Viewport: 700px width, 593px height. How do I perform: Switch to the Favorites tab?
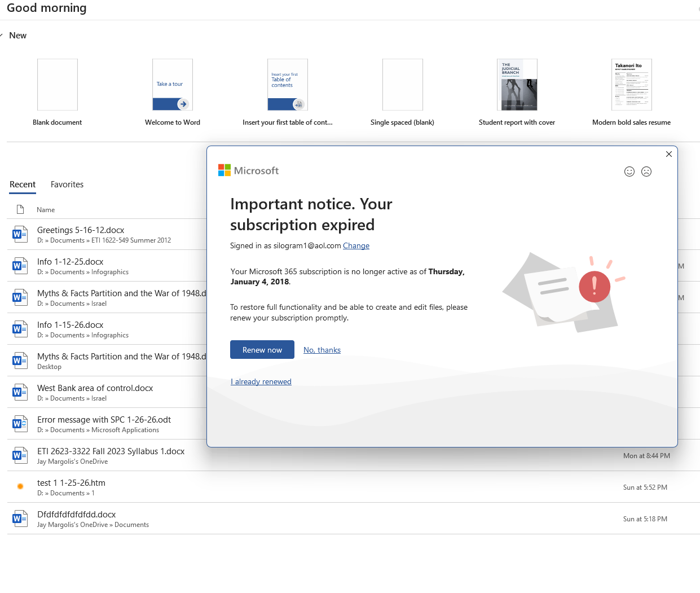coord(67,185)
